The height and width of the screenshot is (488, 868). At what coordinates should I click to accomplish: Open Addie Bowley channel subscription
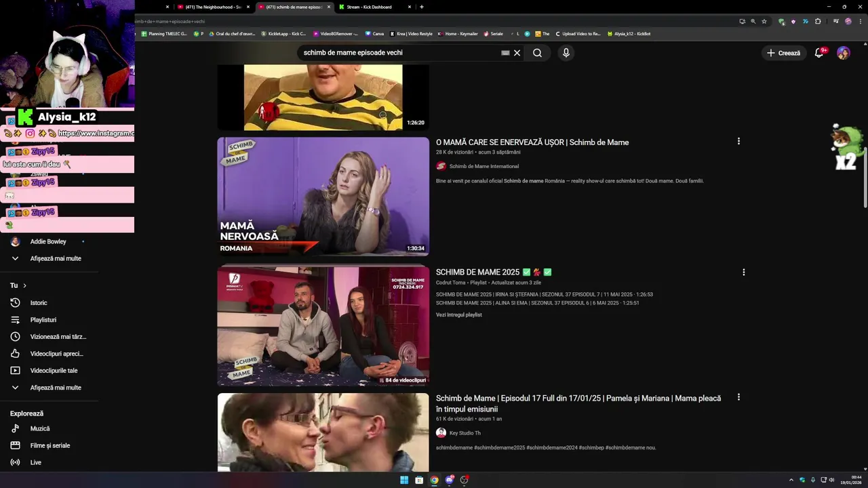[49, 241]
